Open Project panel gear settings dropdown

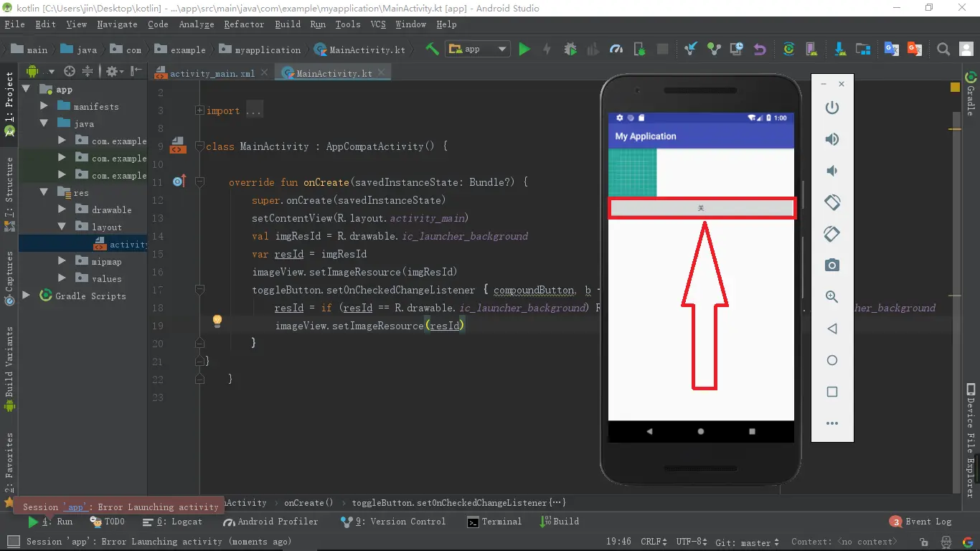(114, 71)
